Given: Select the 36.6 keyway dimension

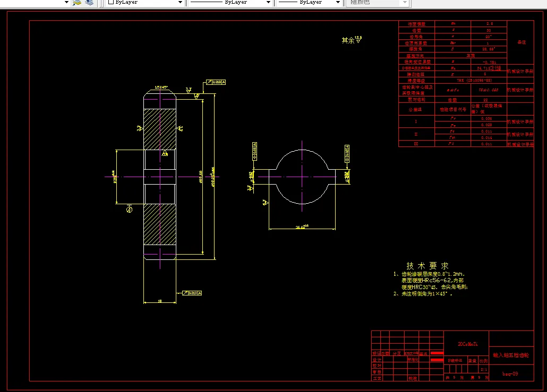Looking at the screenshot, I should 302,227.
